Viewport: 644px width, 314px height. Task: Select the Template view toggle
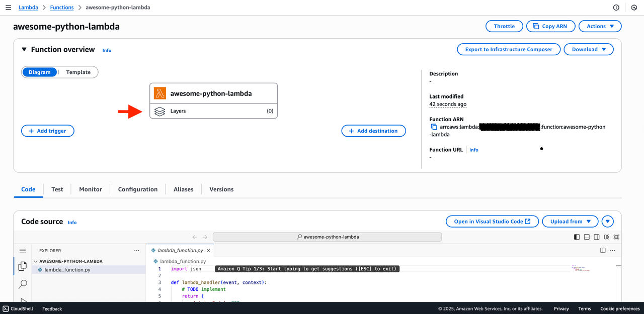78,72
